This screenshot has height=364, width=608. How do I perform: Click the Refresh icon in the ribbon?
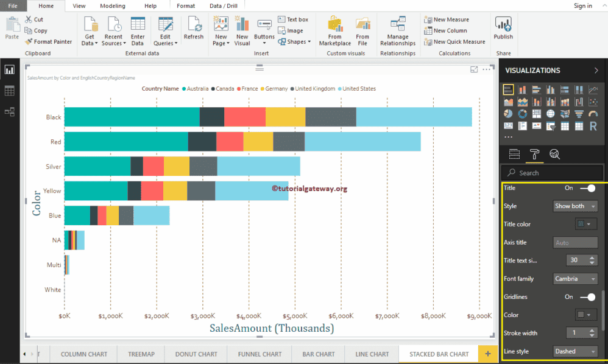(194, 29)
